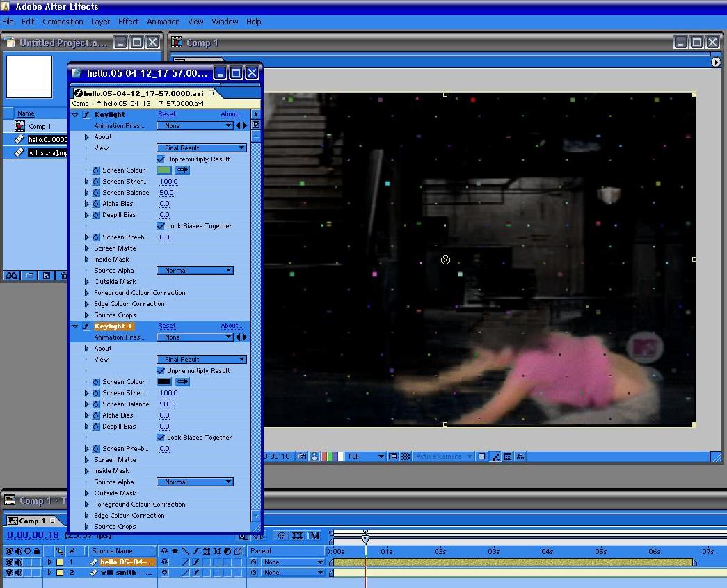Open the Animation menu
This screenshot has width=727, height=588.
coord(163,22)
